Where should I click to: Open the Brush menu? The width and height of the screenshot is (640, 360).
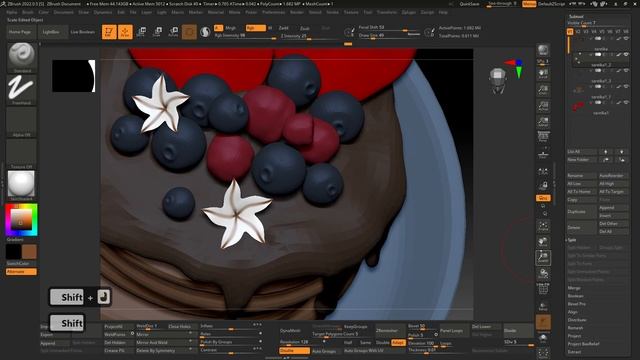(x=28, y=12)
